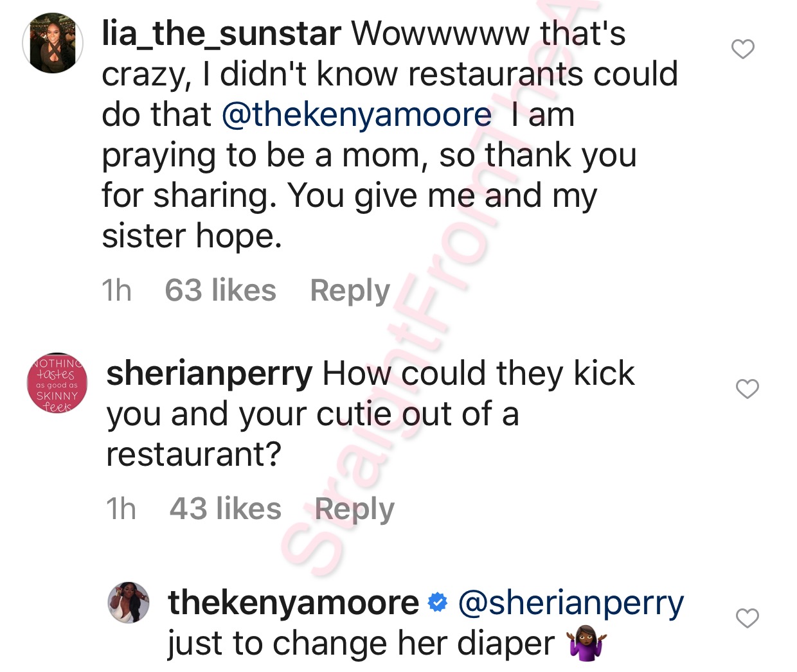The image size is (797, 672).
Task: Visit the sherianperry username in bold
Action: [x=210, y=373]
